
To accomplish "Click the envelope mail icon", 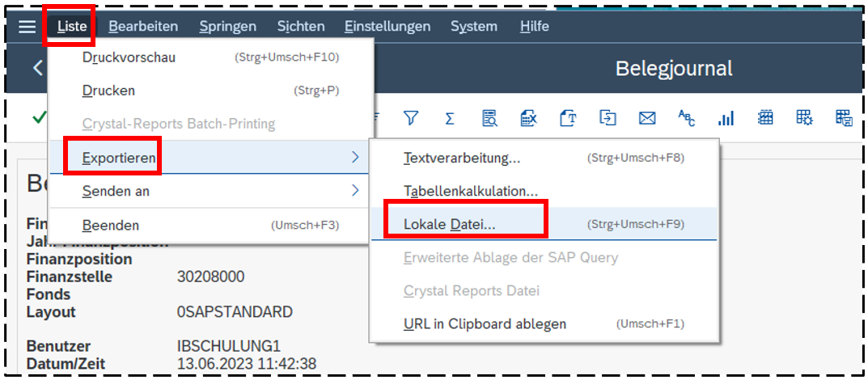I will tap(646, 118).
